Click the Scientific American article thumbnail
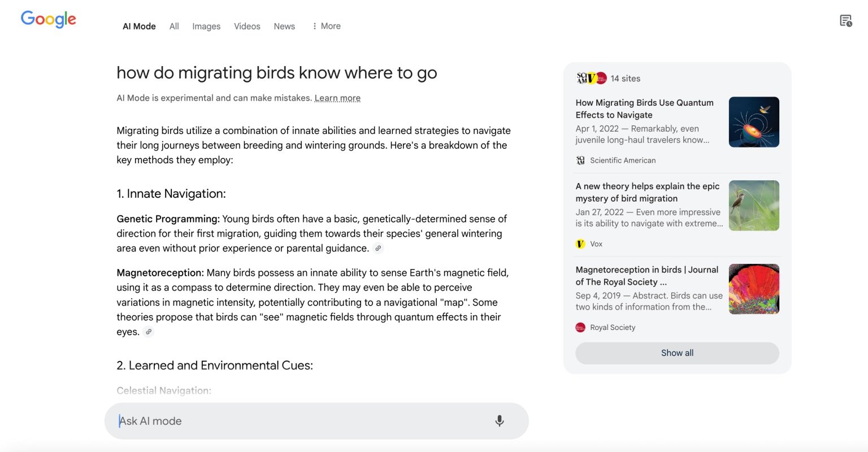868x452 pixels. pos(754,122)
